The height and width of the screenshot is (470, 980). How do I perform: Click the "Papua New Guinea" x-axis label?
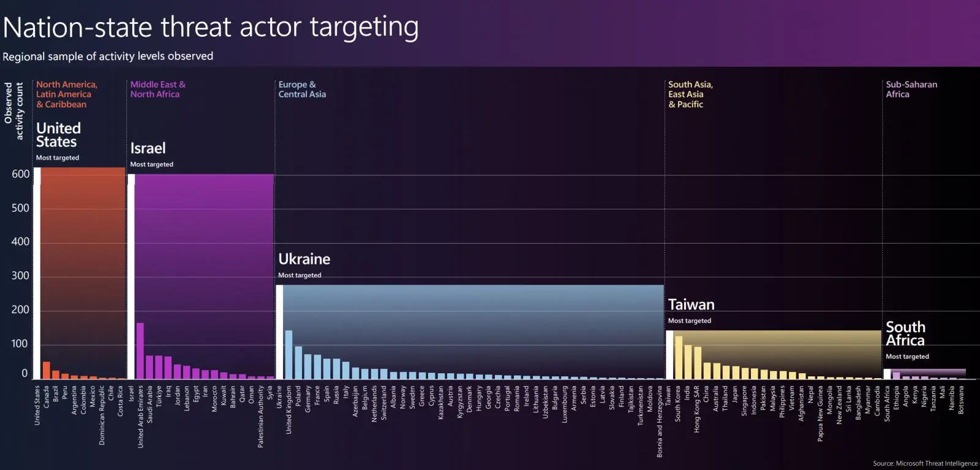pos(820,413)
